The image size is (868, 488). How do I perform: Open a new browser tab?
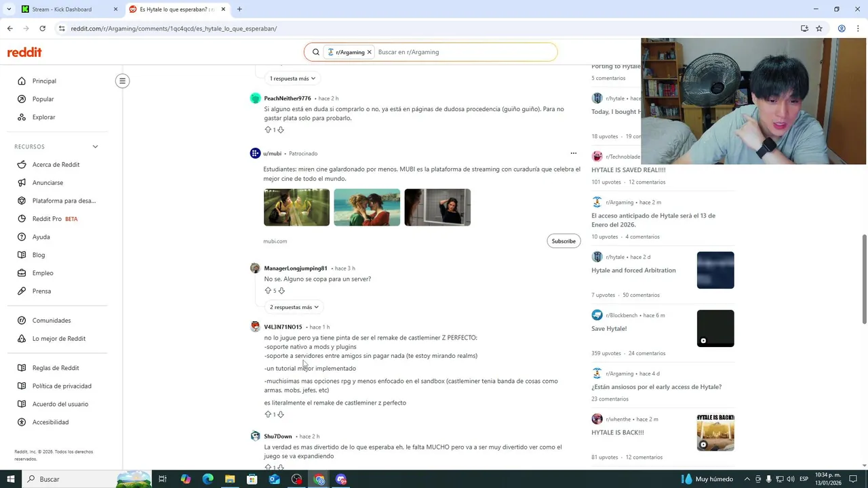[x=239, y=9]
